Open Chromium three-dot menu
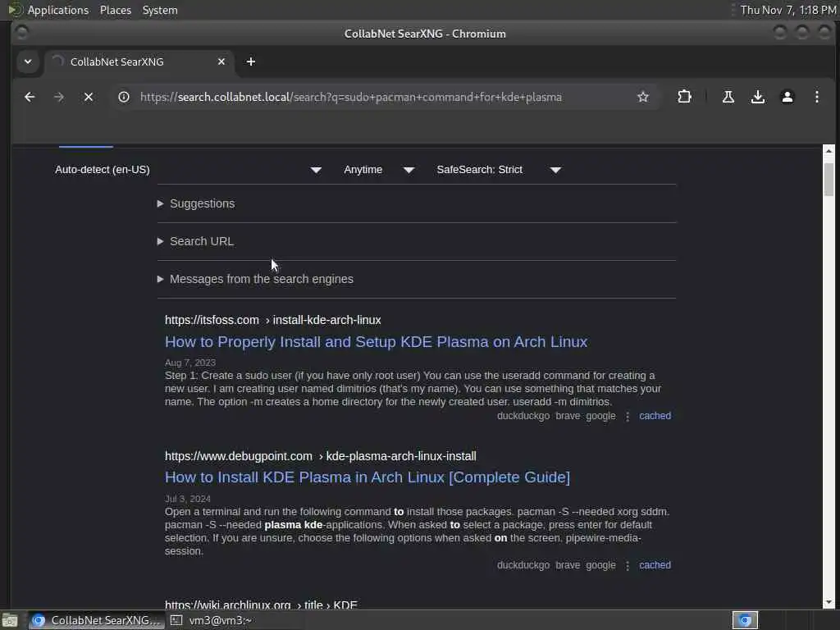The image size is (840, 630). (x=816, y=97)
